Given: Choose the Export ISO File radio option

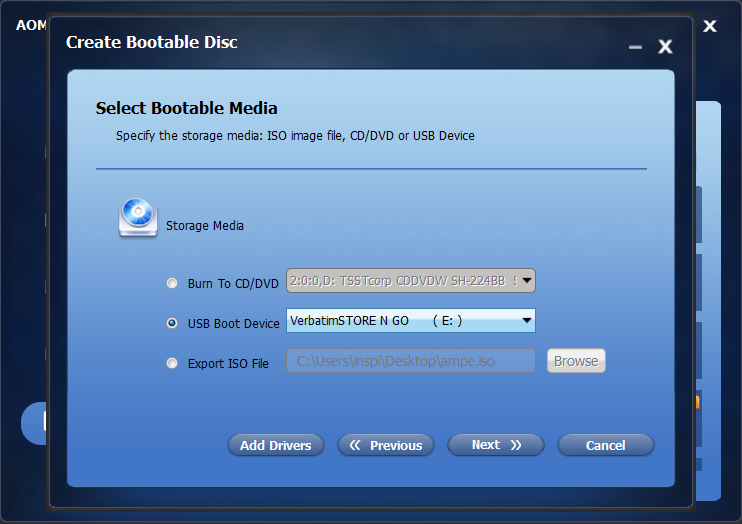Looking at the screenshot, I should coord(172,363).
